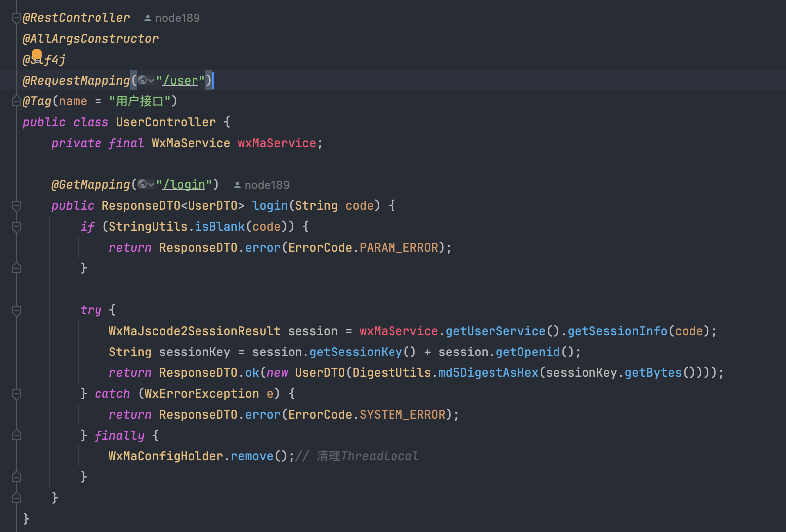Expand URL dropdown arrow in @RequestMapping
This screenshot has height=532, width=786.
click(151, 81)
